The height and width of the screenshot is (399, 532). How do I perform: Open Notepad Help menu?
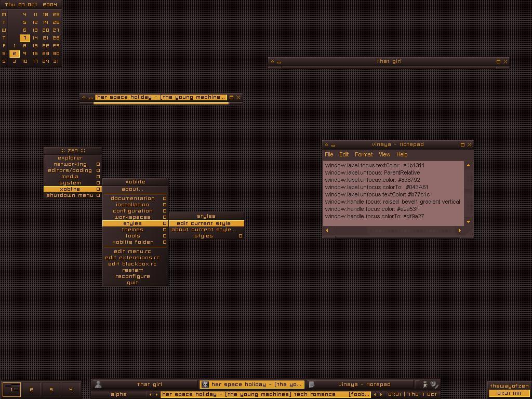click(x=402, y=154)
